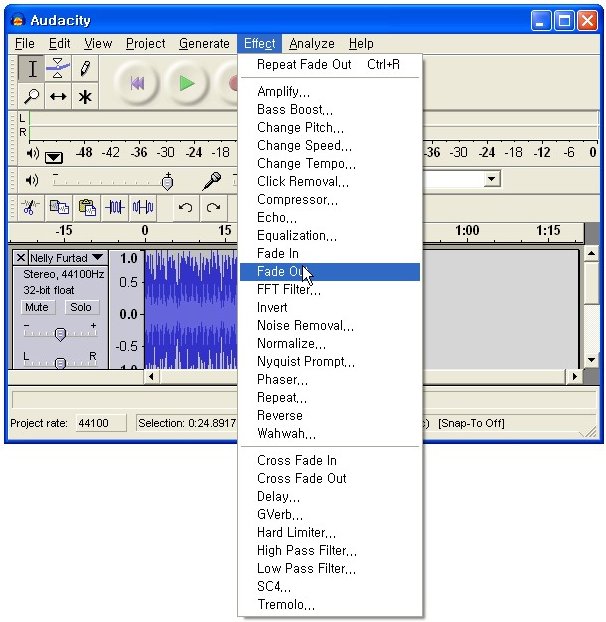Open the File menu
This screenshot has height=622, width=606.
click(x=25, y=43)
